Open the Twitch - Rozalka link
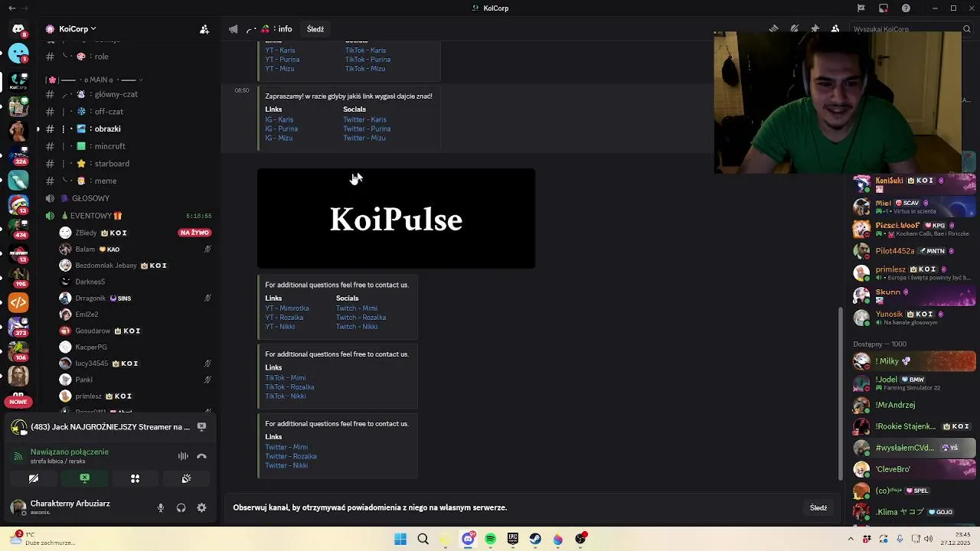This screenshot has height=551, width=980. pos(361,318)
